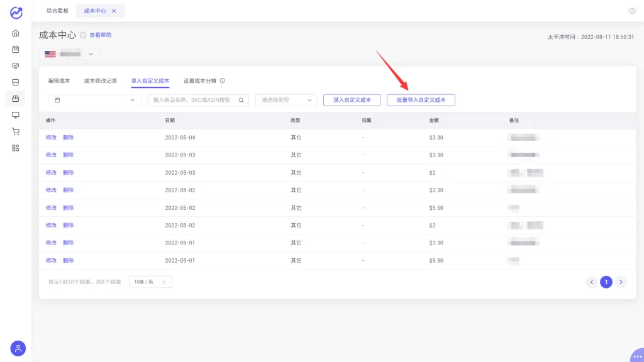The width and height of the screenshot is (644, 362).
Task: Click the product name SKU ASIN search field
Action: point(198,100)
